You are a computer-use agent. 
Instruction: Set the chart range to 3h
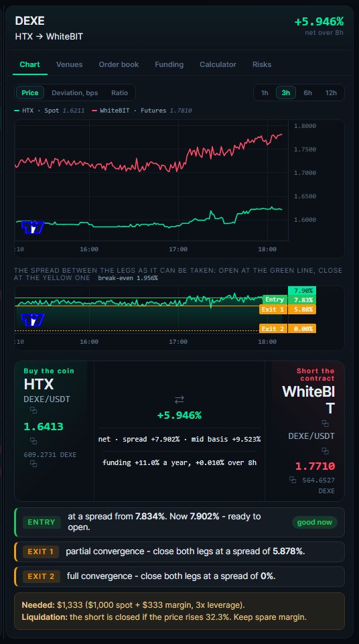[285, 93]
